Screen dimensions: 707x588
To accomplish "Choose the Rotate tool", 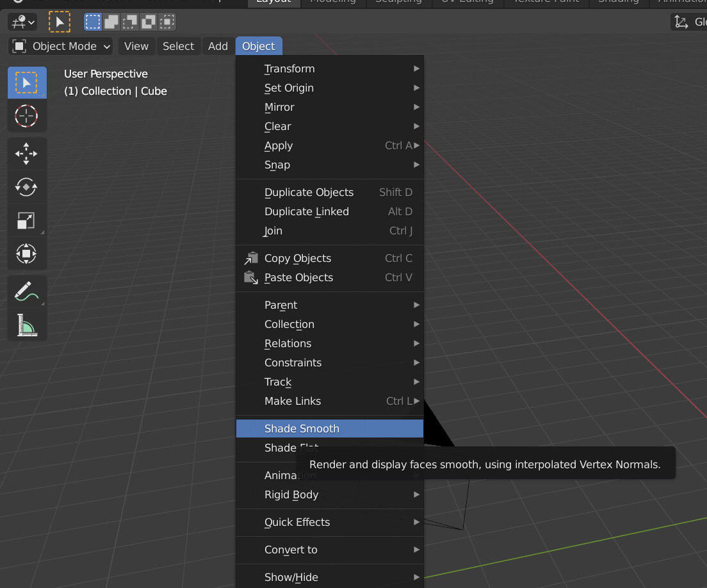I will pyautogui.click(x=27, y=187).
